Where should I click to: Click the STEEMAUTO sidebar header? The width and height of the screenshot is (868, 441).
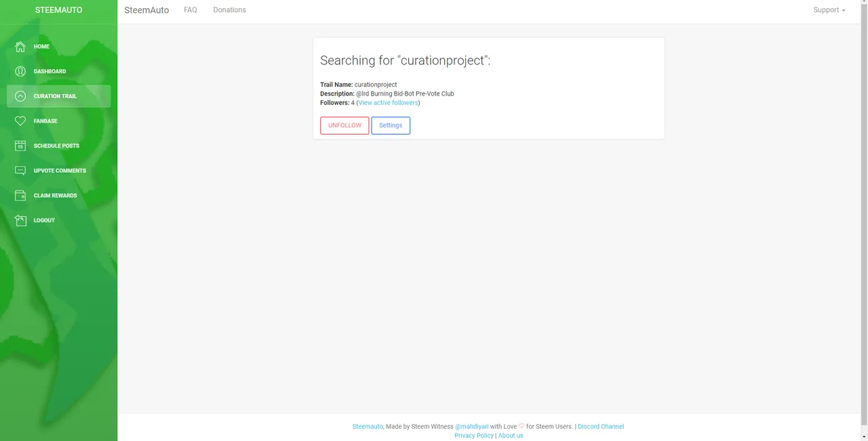click(x=58, y=10)
